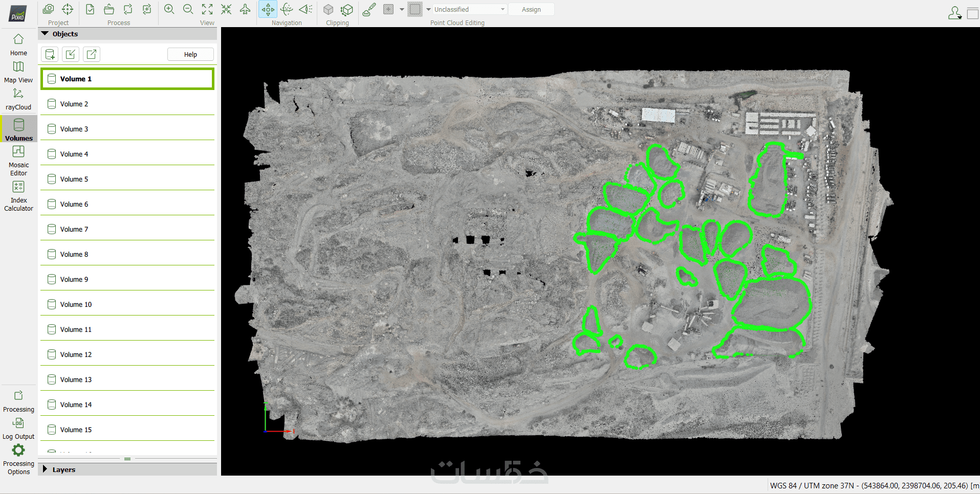The height and width of the screenshot is (494, 980).
Task: Click the add-points-to-selection plus icon
Action: click(x=388, y=9)
